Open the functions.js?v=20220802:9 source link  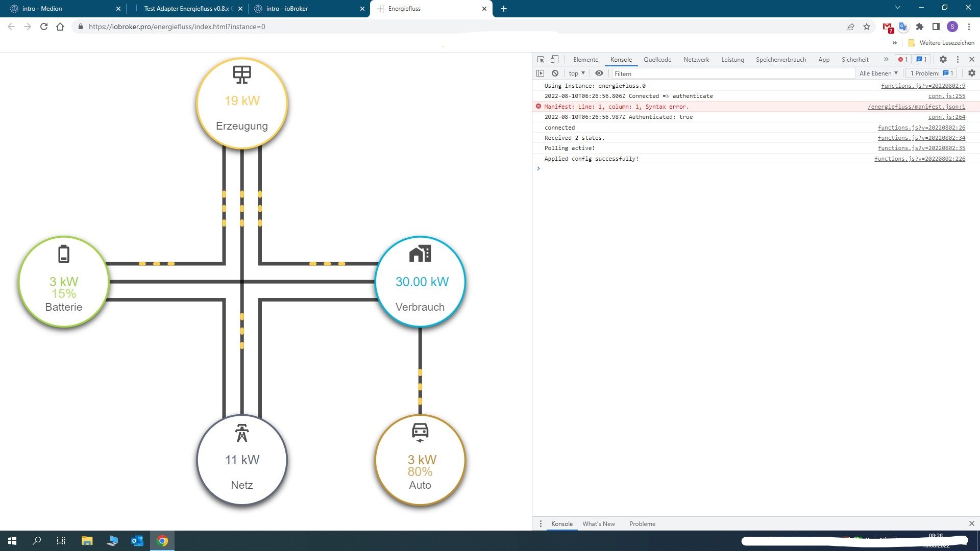pos(923,86)
